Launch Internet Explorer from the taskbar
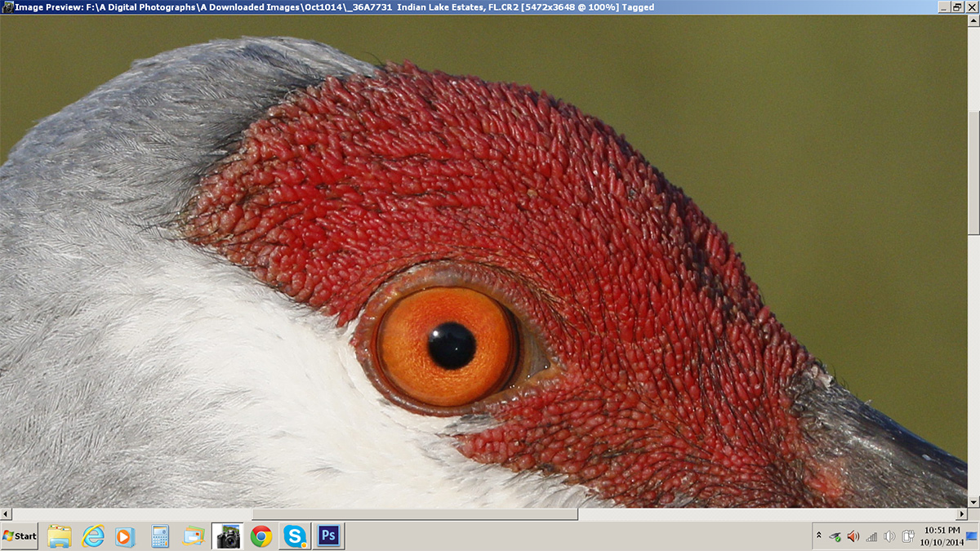This screenshot has width=980, height=551. coord(93,536)
